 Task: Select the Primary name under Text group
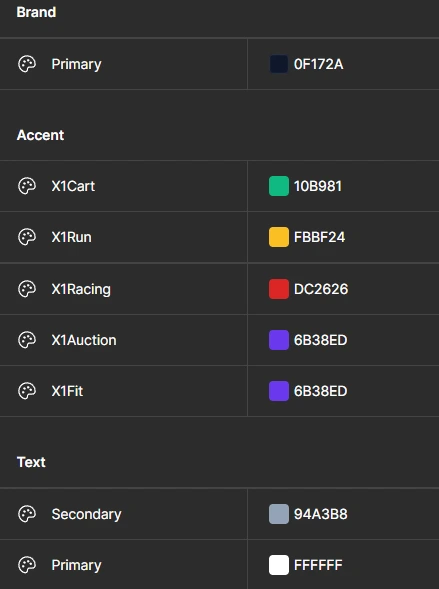(76, 565)
